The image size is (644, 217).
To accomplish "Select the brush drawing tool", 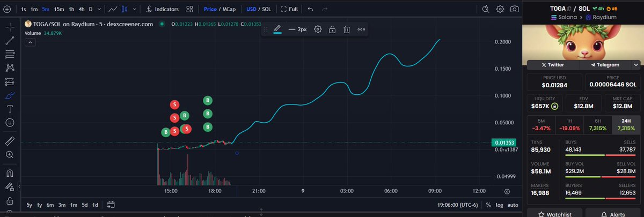I will [10, 95].
